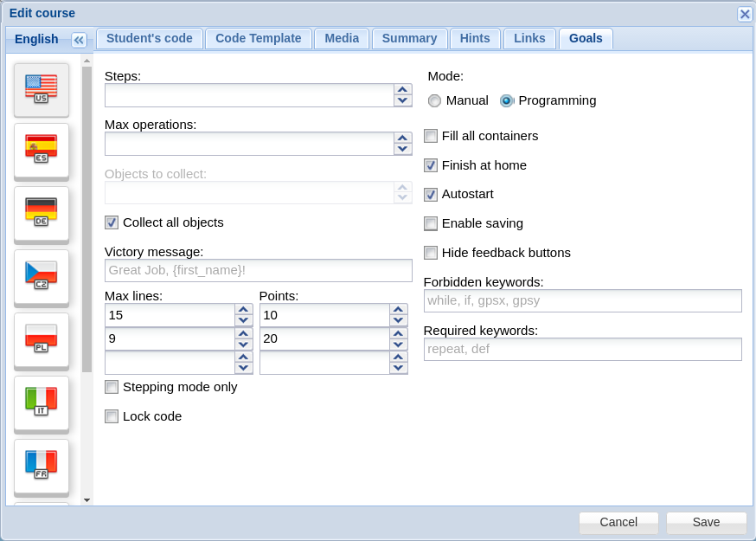756x541 pixels.
Task: Cancel editing the course
Action: [x=618, y=522]
